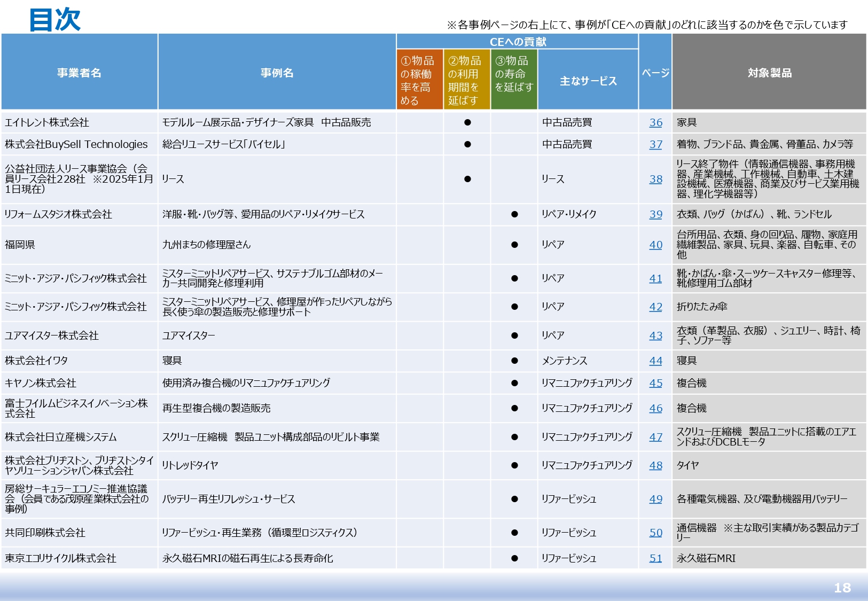Click the green ③物品の寿命を延ばす header
The width and height of the screenshot is (868, 601).
pyautogui.click(x=514, y=80)
